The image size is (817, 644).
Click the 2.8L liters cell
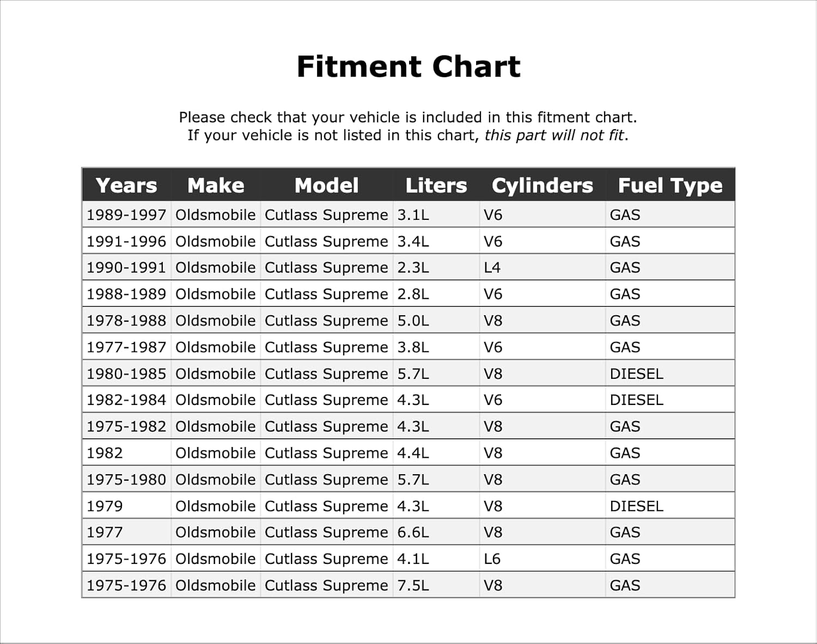(x=413, y=295)
